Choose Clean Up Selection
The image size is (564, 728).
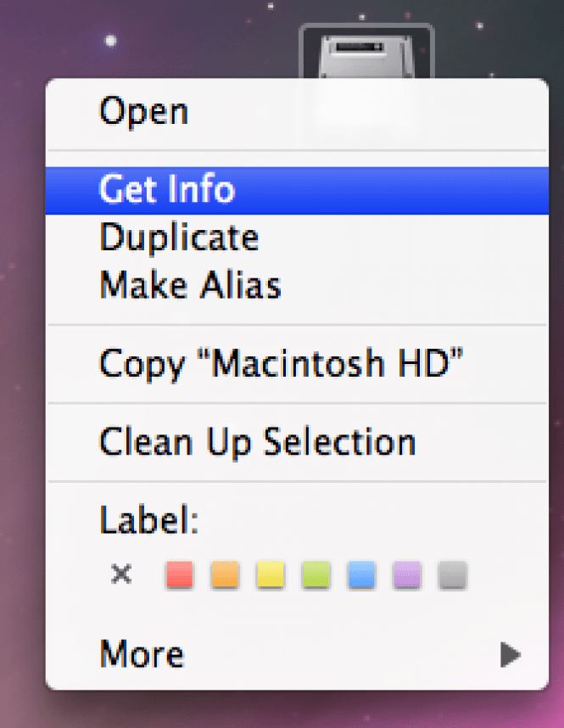point(258,441)
